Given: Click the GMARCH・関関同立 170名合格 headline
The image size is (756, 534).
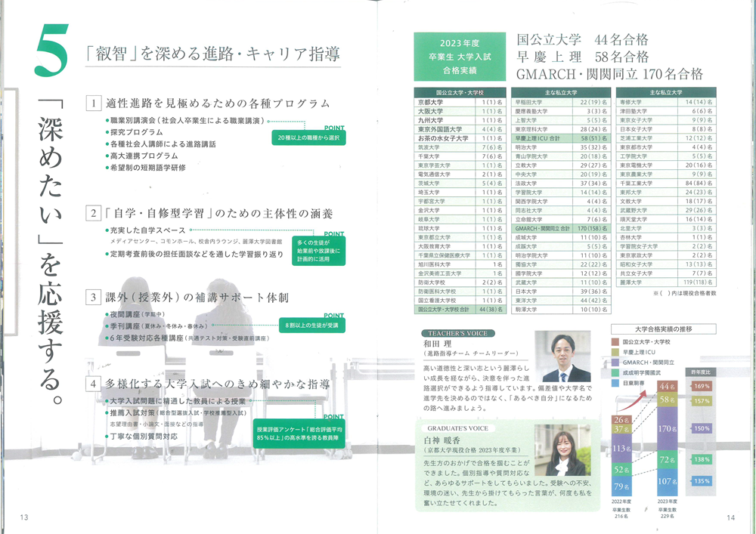Looking at the screenshot, I should (609, 74).
